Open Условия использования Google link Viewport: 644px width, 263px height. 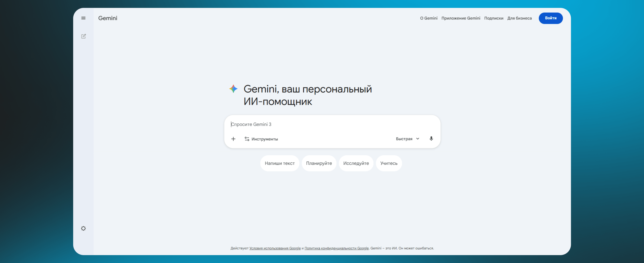click(275, 248)
